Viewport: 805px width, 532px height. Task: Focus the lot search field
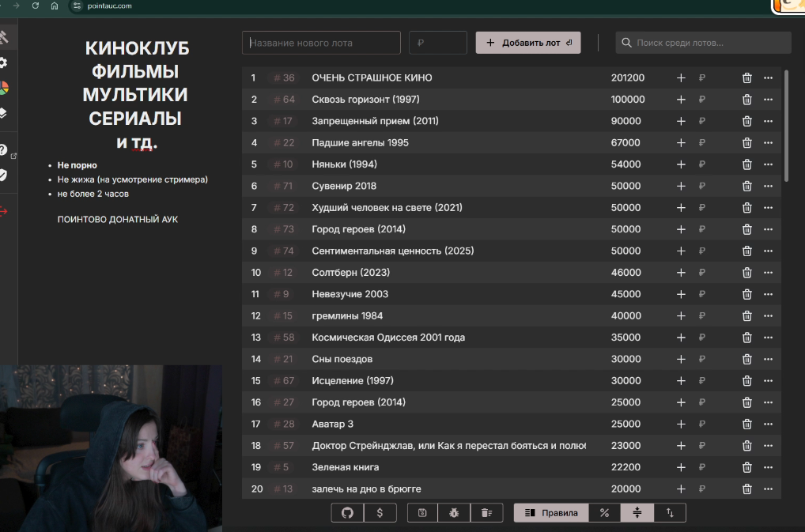pos(703,43)
